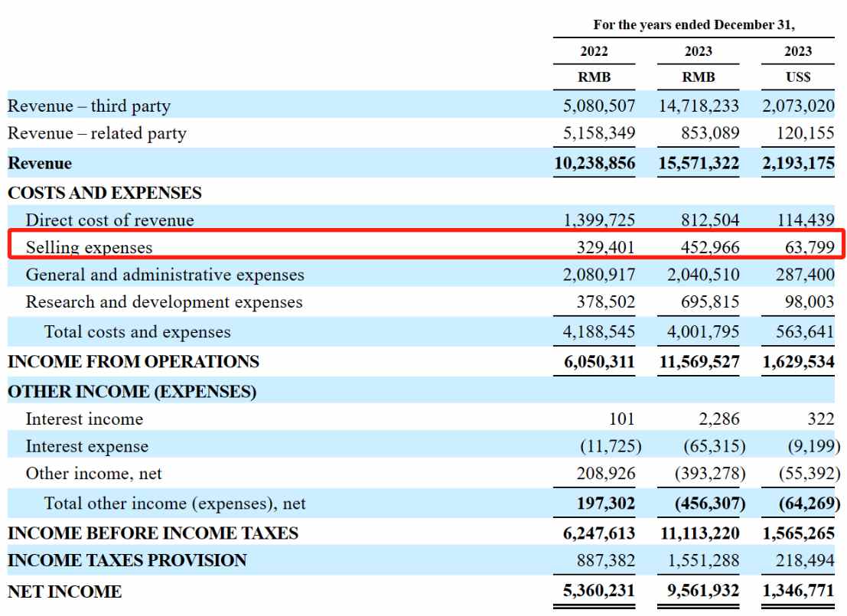
Task: Select the INCOME FROM OPERATIONS heading
Action: [133, 361]
